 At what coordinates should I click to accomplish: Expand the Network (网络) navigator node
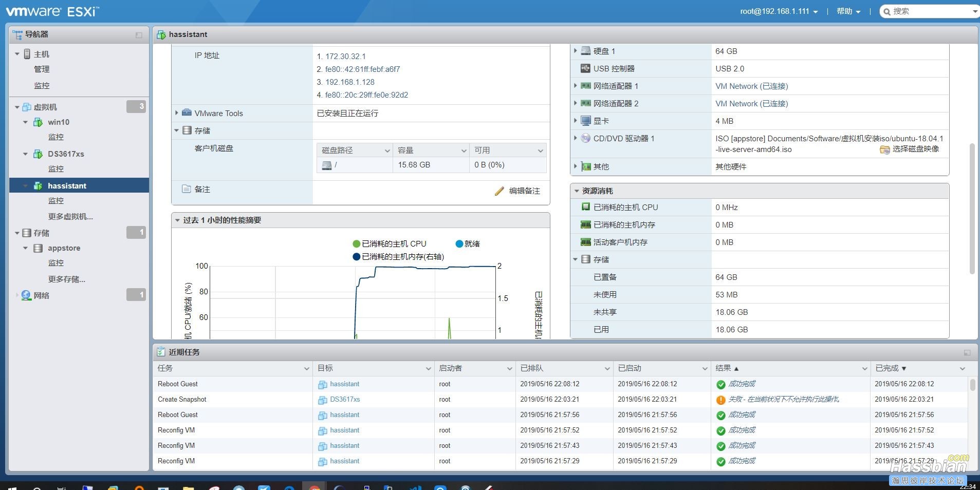pyautogui.click(x=17, y=295)
